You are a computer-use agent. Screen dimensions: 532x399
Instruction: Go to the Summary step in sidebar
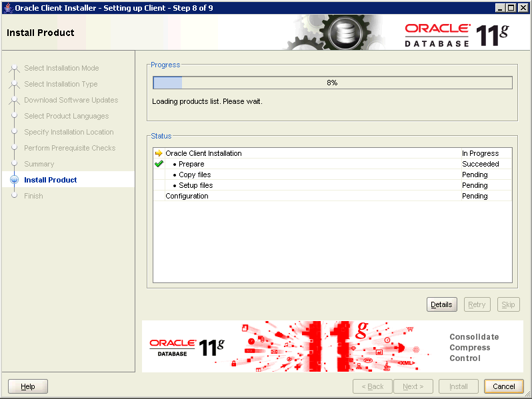(x=39, y=164)
